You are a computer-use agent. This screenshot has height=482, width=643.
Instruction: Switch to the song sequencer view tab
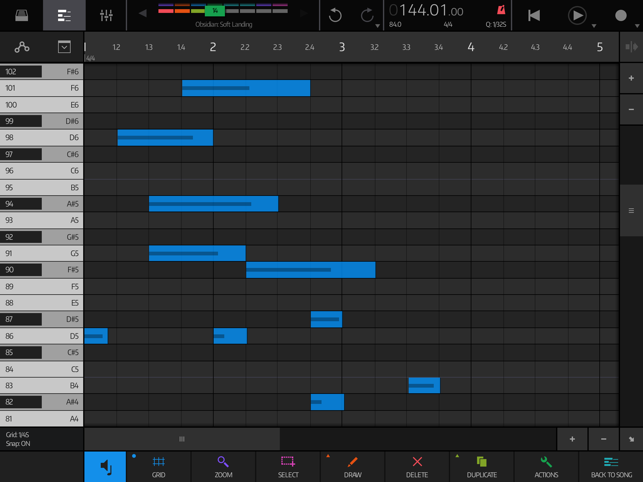click(x=64, y=15)
